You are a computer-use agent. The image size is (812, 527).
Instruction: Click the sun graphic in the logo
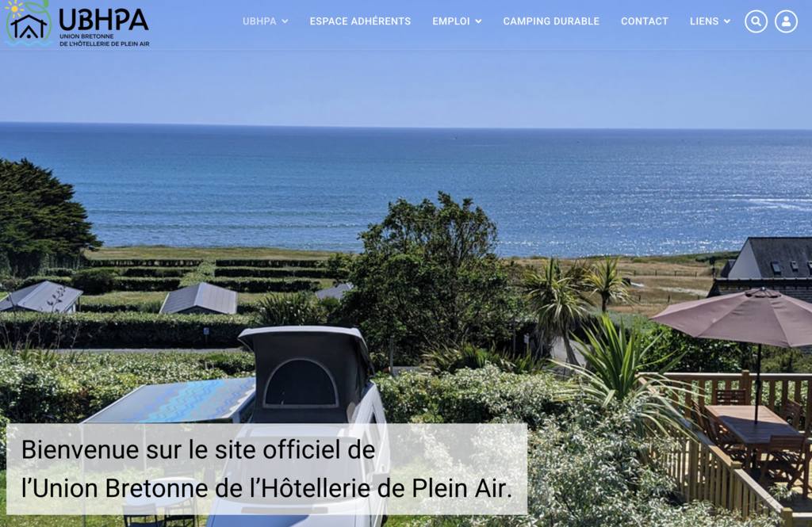pyautogui.click(x=14, y=8)
